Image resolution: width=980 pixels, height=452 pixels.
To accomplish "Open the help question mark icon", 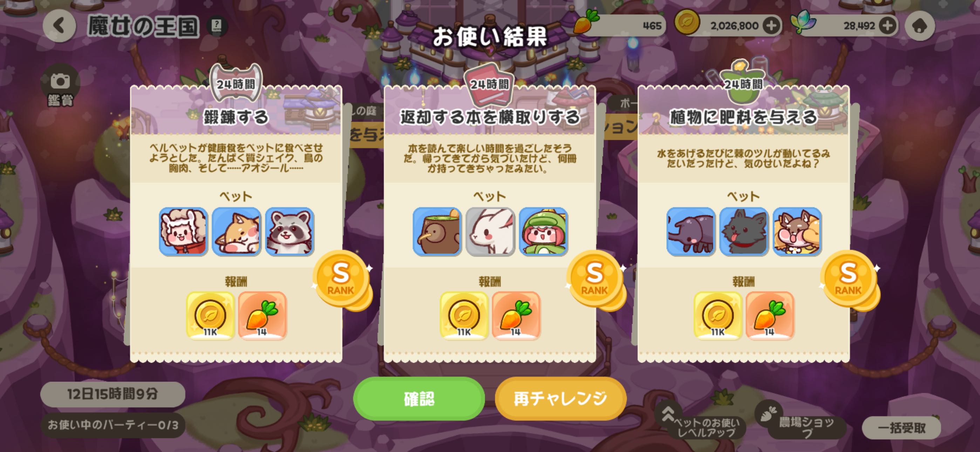I will pyautogui.click(x=217, y=26).
